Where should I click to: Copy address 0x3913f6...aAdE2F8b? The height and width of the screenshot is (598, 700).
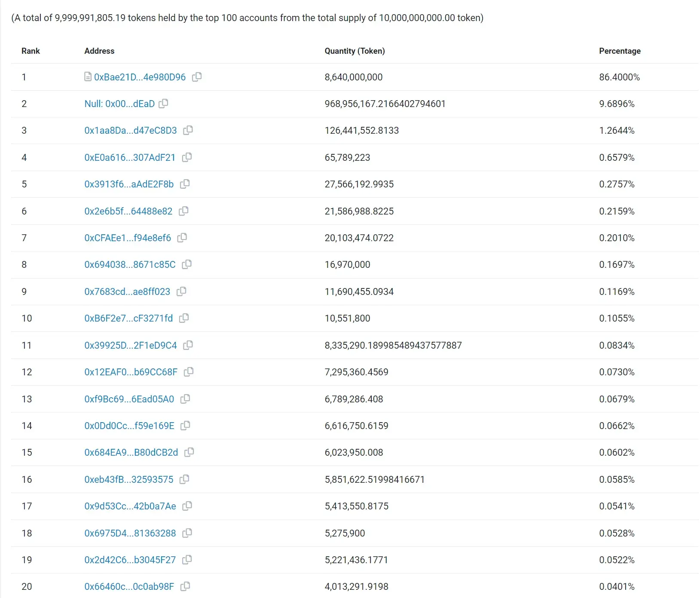(x=185, y=184)
